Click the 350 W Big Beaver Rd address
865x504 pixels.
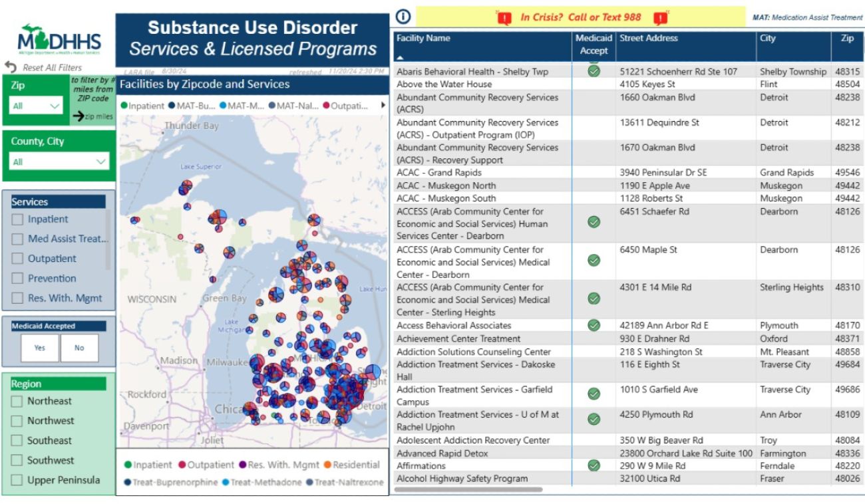pos(661,440)
